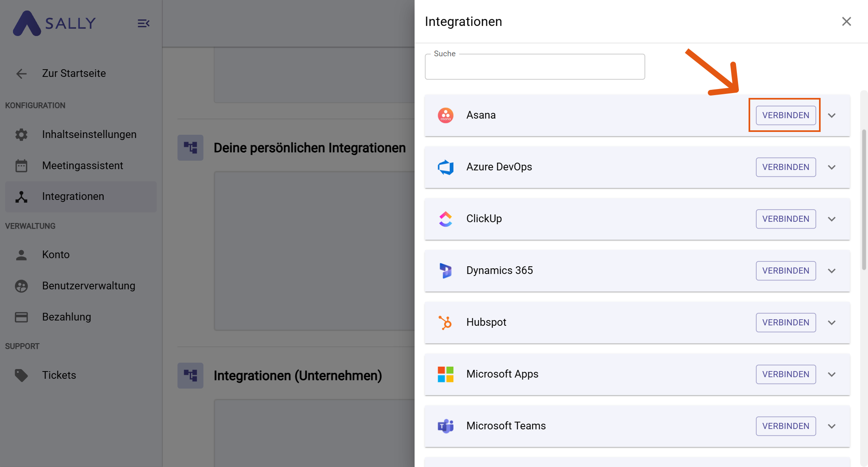Open Benutzerverwaltung menu item
The height and width of the screenshot is (467, 868).
click(x=81, y=286)
